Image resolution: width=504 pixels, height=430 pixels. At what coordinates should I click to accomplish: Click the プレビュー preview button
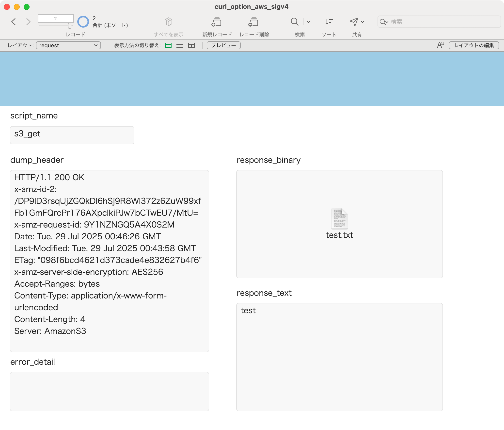(x=223, y=45)
